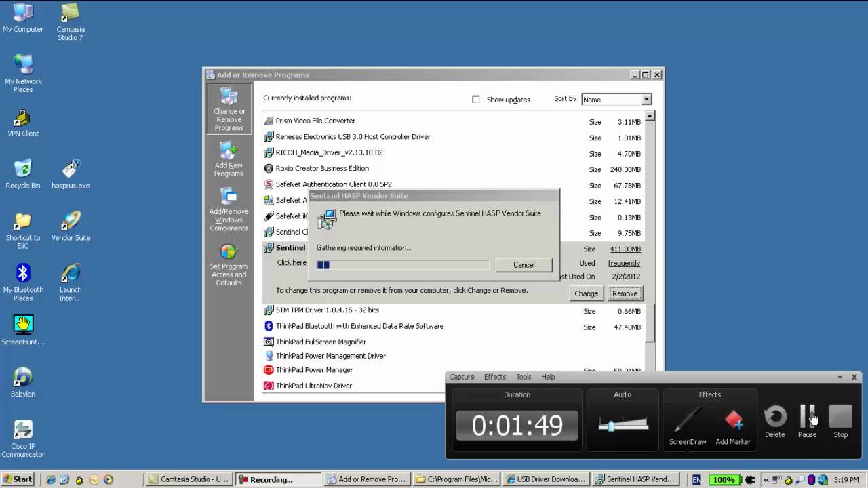Click Prism Video File Converter program icon
The width and height of the screenshot is (868, 488).
(x=269, y=121)
